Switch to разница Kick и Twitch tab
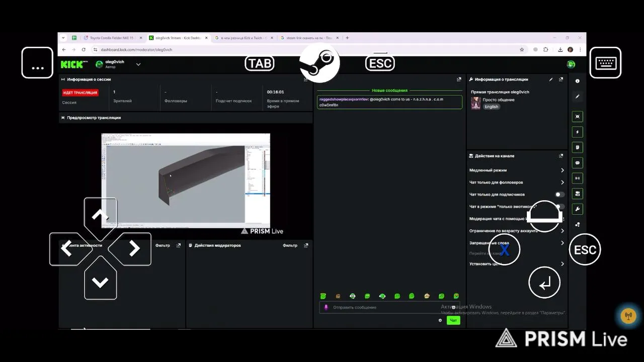This screenshot has width=644, height=362. tap(244, 38)
